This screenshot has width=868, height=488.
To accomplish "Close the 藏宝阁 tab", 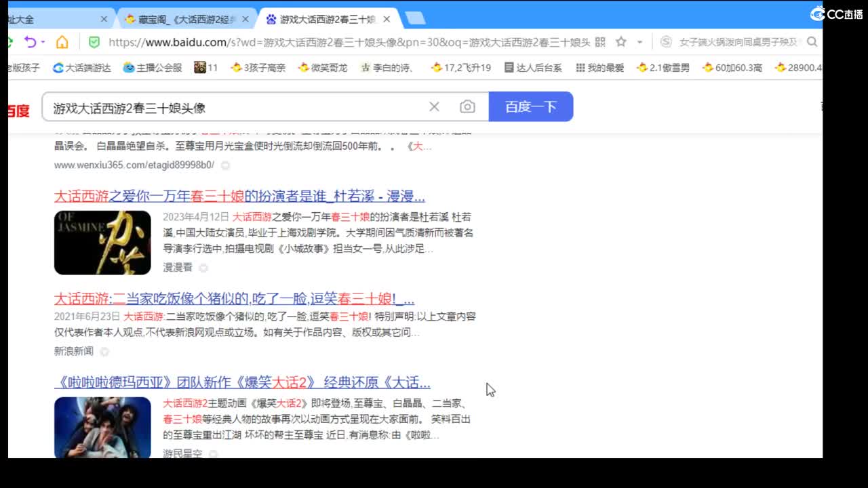I will pyautogui.click(x=245, y=19).
